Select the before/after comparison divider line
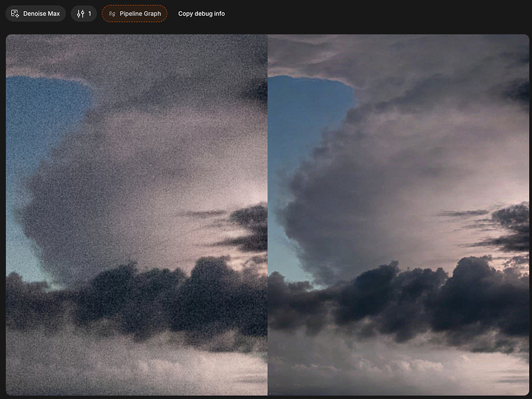The width and height of the screenshot is (532, 399). [x=268, y=215]
